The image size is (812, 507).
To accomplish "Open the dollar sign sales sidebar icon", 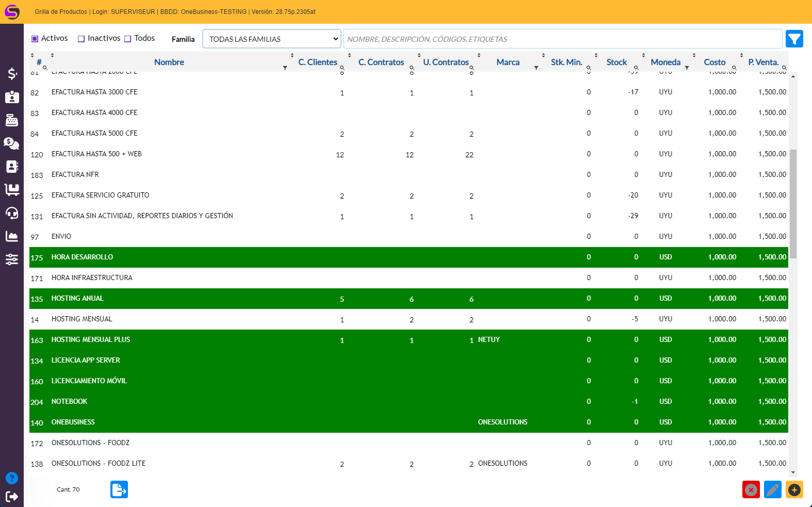I will [x=12, y=74].
